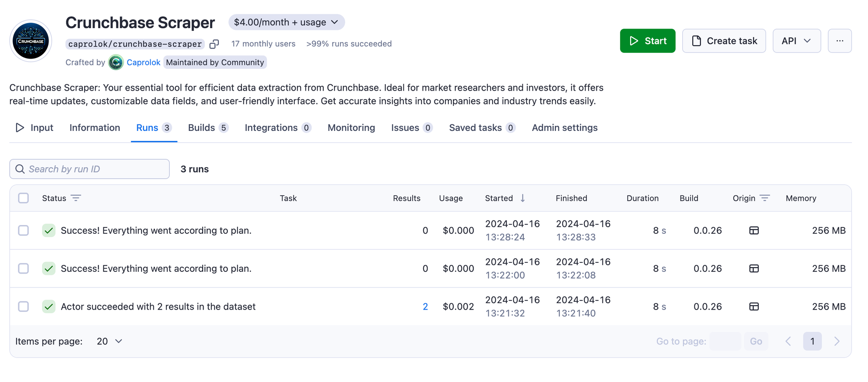The height and width of the screenshot is (382, 868).
Task: Click the Status column filter icon
Action: pyautogui.click(x=76, y=198)
